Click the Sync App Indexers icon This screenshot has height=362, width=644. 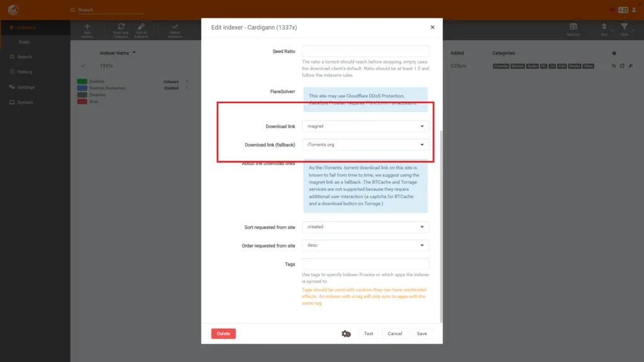119,27
